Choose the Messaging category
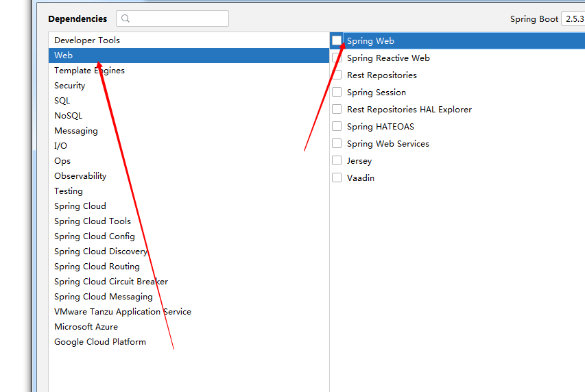The height and width of the screenshot is (392, 585). pyautogui.click(x=189, y=131)
